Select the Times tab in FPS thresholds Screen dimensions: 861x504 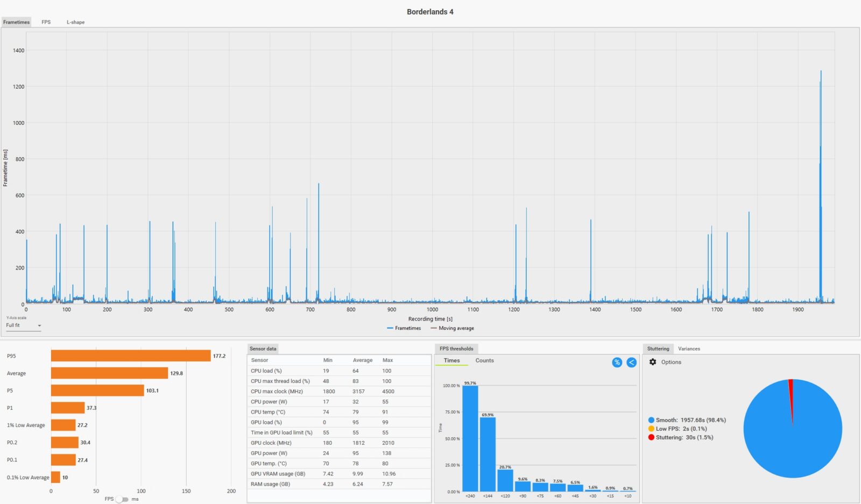[451, 360]
